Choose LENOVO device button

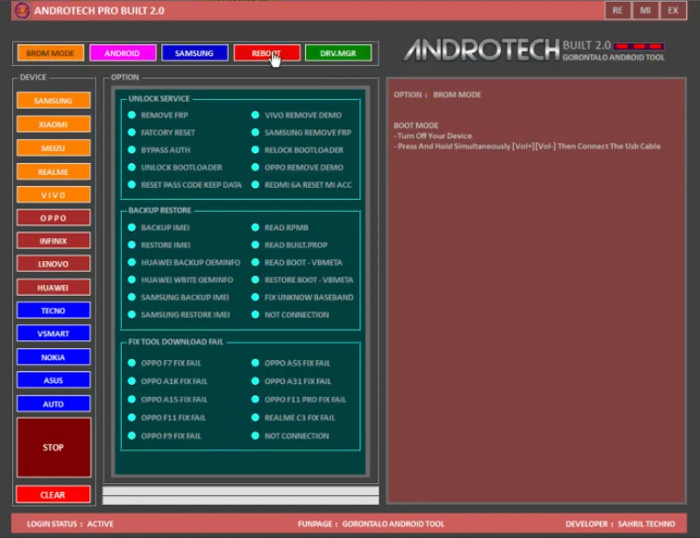53,264
